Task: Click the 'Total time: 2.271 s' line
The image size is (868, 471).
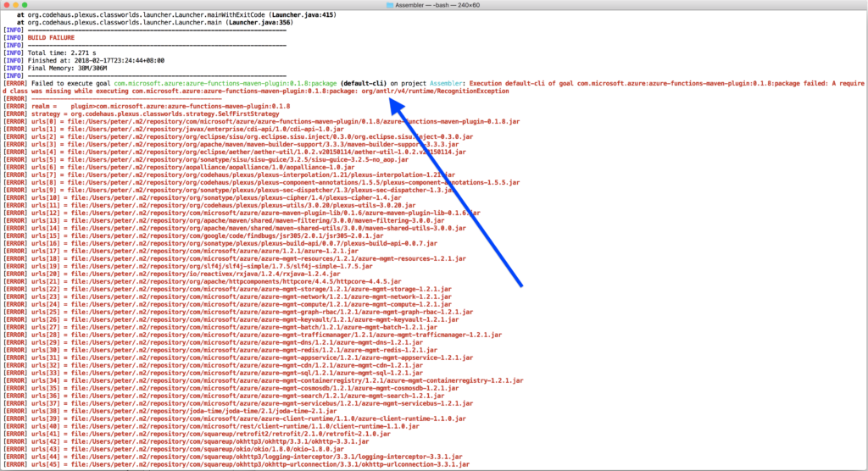Action: tap(62, 53)
